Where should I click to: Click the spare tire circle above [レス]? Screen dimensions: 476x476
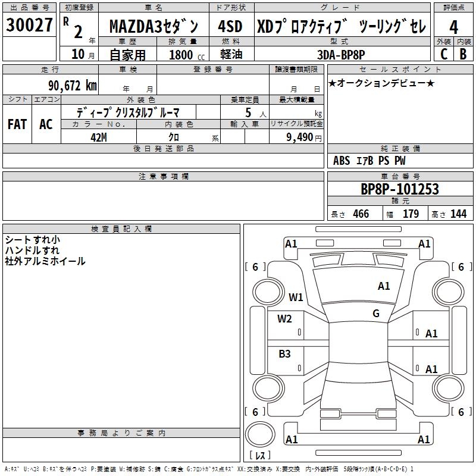[260, 434]
